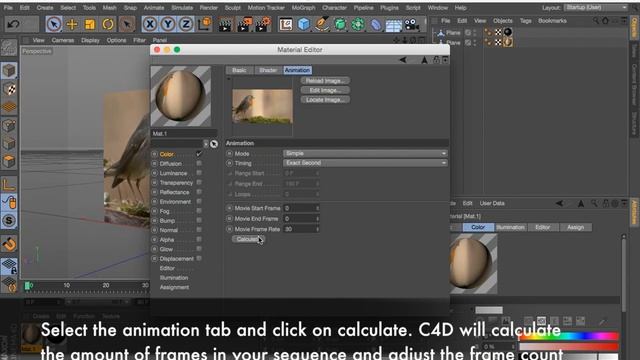Select Assignment entry in channel list
Screen dimensions: 640x360
coord(174,287)
